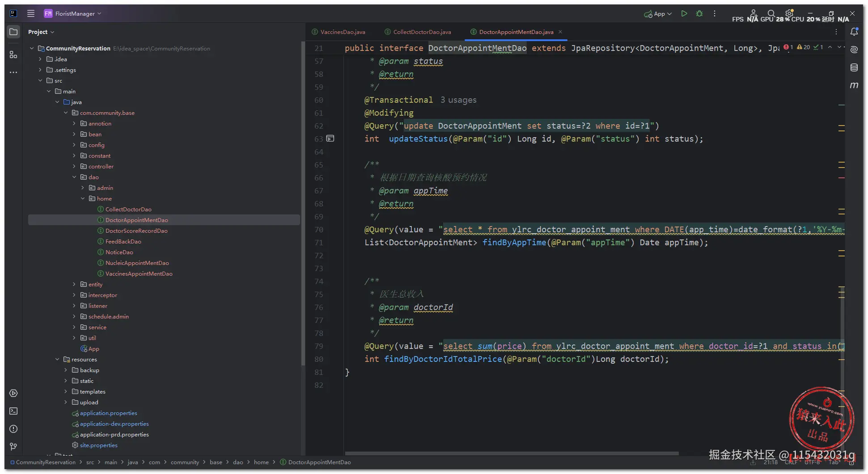Screen dimensions: 868x474
Task: Open App run configuration dropdown
Action: 658,14
